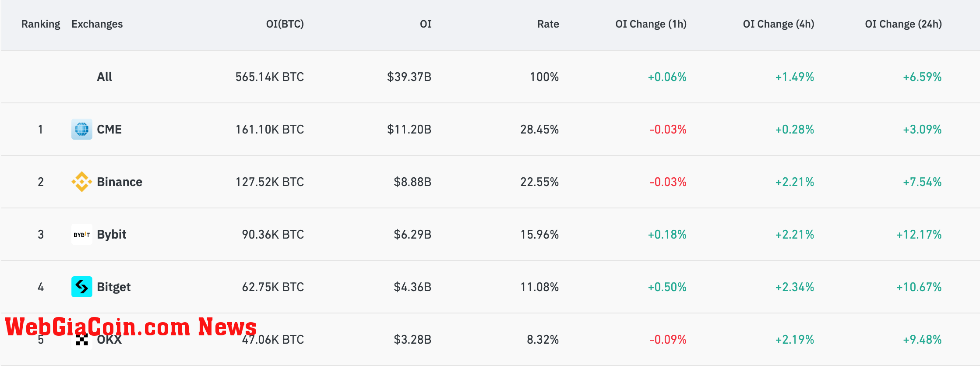The height and width of the screenshot is (366, 980).
Task: Select the +2.34% 4h change value
Action: coord(795,287)
